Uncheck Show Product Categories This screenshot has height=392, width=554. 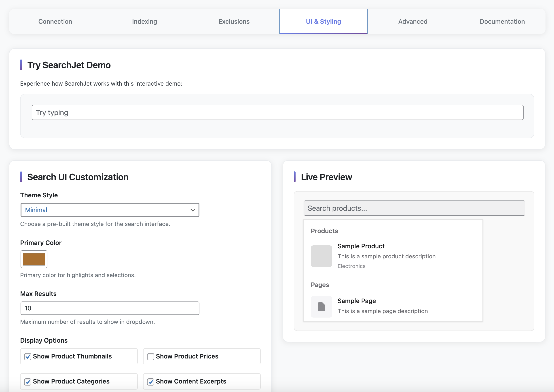click(27, 381)
